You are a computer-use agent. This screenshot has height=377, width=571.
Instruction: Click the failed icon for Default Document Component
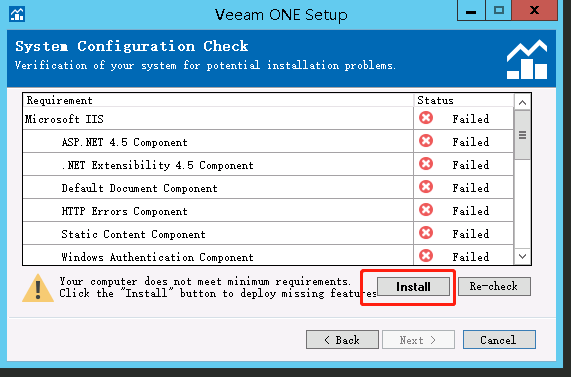(x=426, y=187)
